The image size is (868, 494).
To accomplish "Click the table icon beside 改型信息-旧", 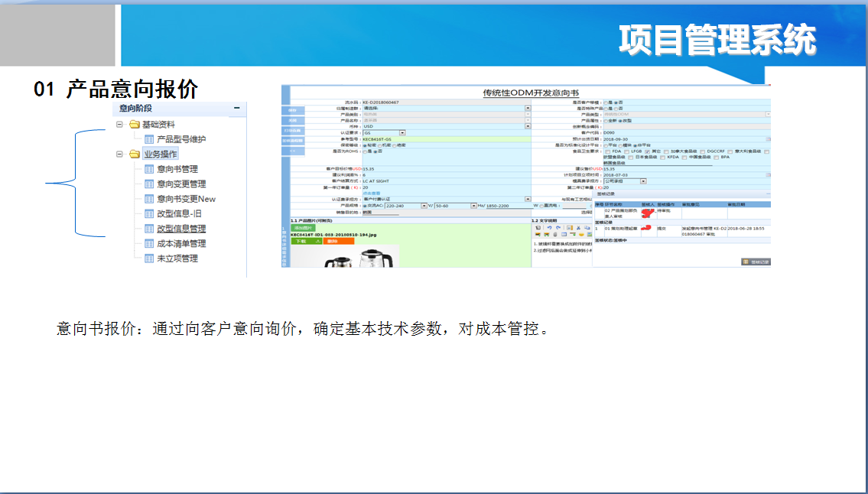I will click(x=149, y=214).
